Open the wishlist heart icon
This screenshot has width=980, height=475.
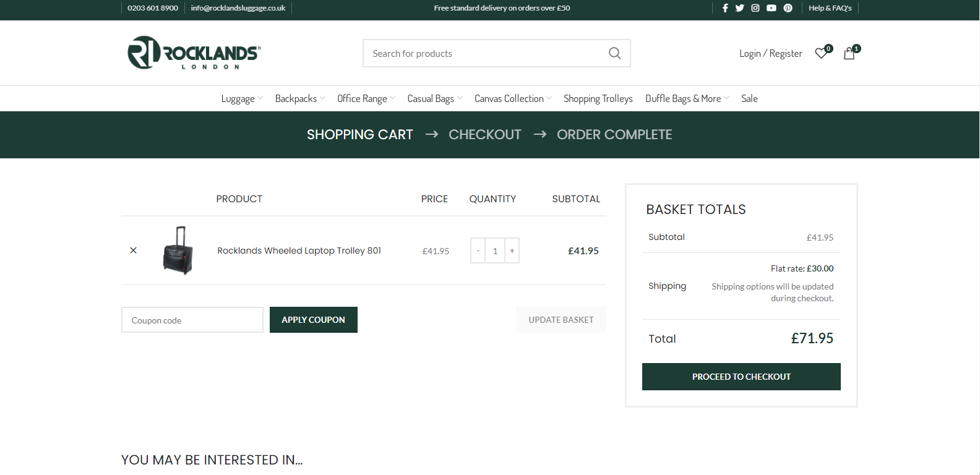coord(822,53)
